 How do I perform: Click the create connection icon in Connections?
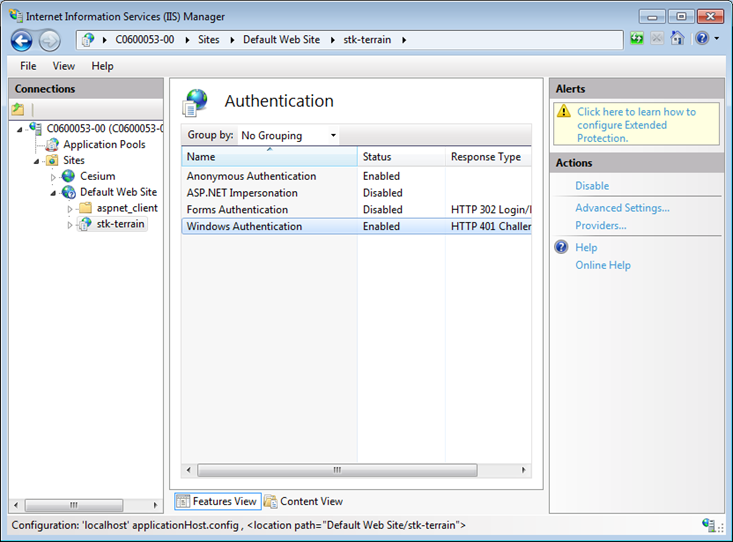click(18, 109)
